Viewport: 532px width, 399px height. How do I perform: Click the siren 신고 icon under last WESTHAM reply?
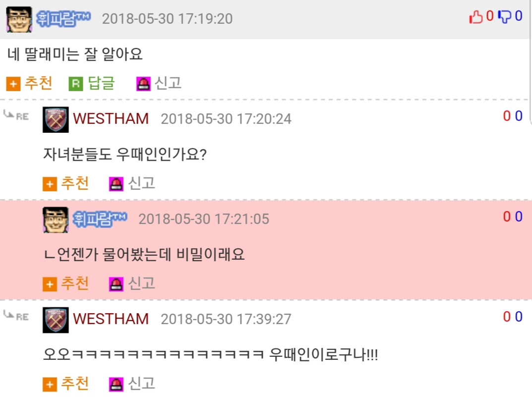(116, 384)
